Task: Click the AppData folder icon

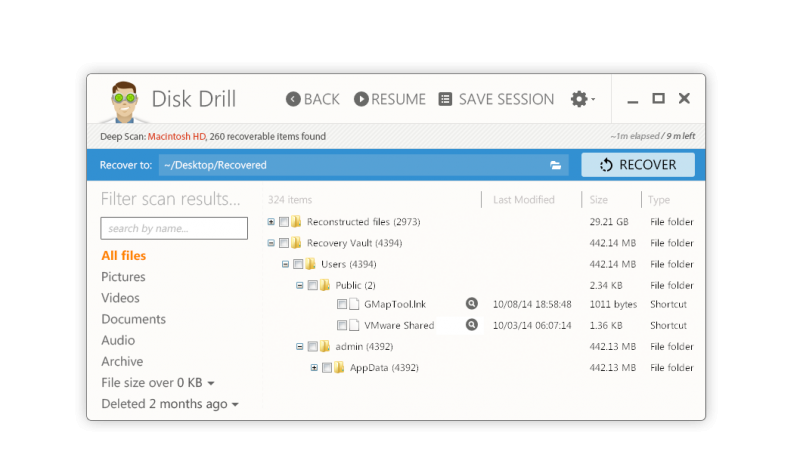Action: pos(339,367)
